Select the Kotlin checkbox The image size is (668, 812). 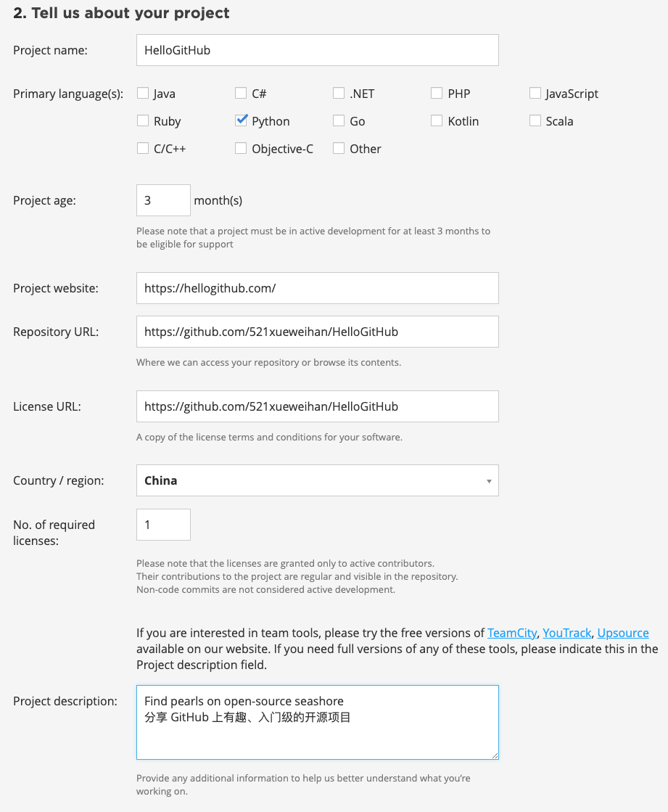coord(437,120)
